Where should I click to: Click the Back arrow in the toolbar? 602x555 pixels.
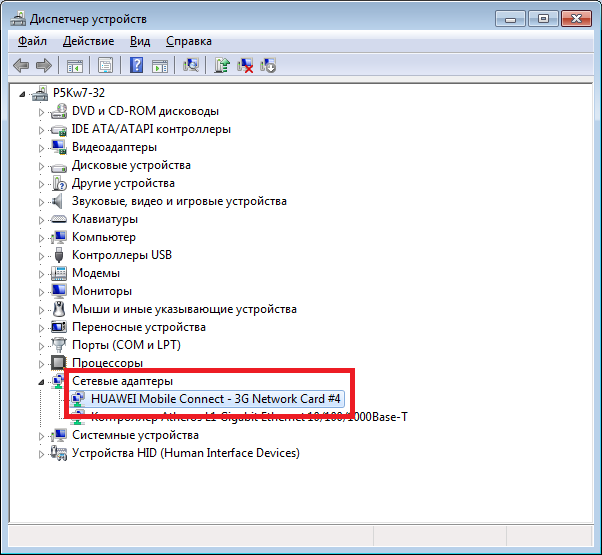point(21,66)
